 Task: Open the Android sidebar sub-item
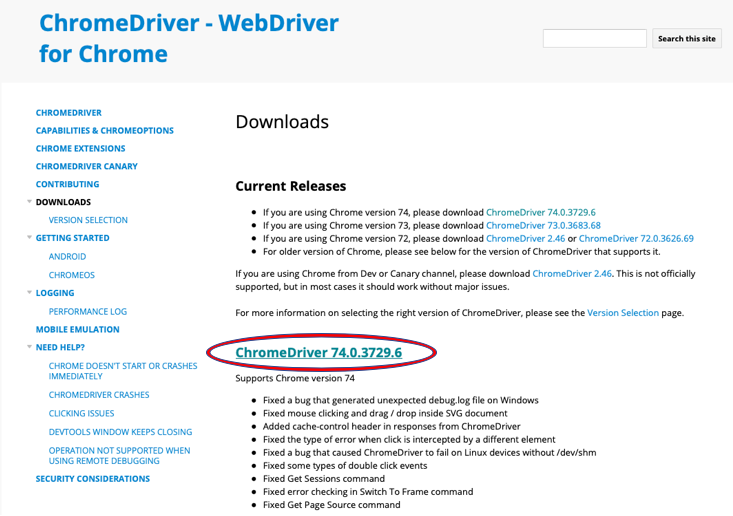pyautogui.click(x=67, y=257)
